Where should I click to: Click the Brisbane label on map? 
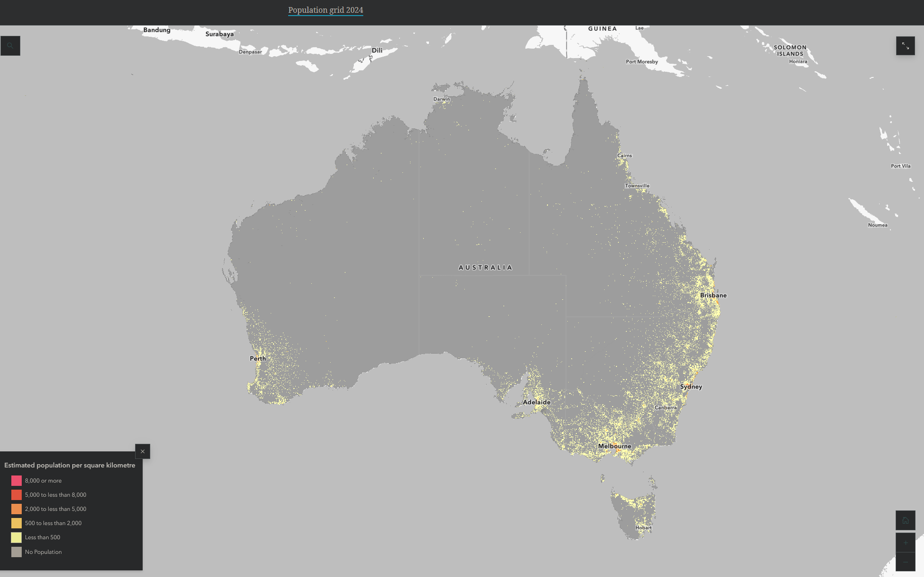713,296
